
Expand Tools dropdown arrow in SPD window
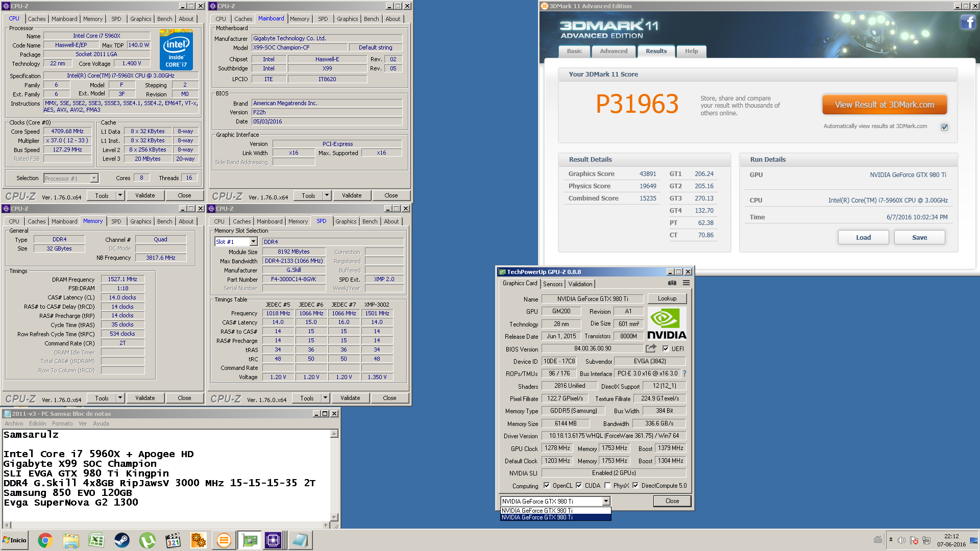(x=325, y=398)
